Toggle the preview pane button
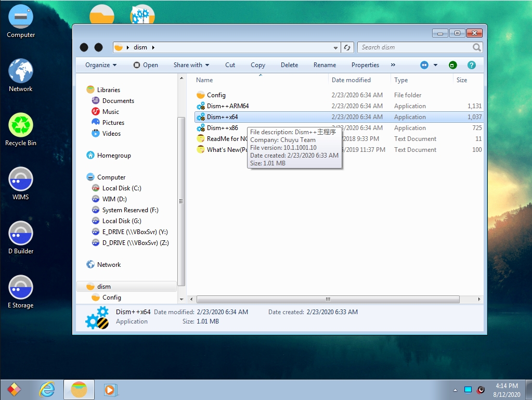Viewport: 532px width, 400px height. tap(452, 65)
